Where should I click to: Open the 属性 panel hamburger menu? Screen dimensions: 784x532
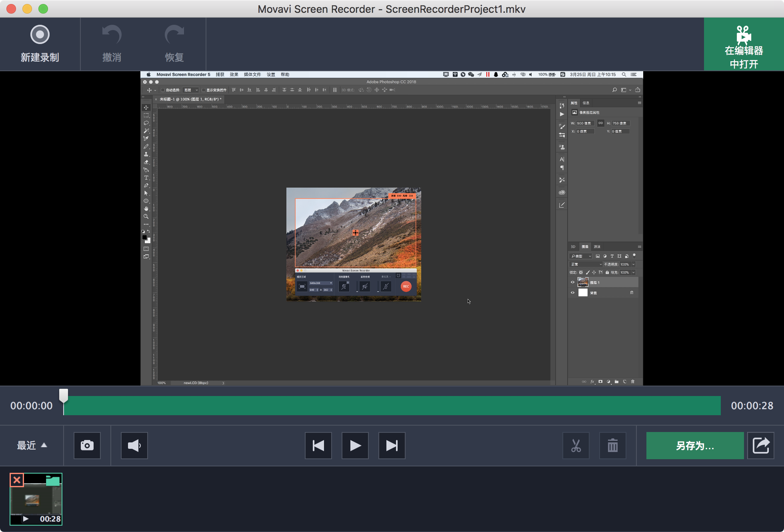(639, 103)
